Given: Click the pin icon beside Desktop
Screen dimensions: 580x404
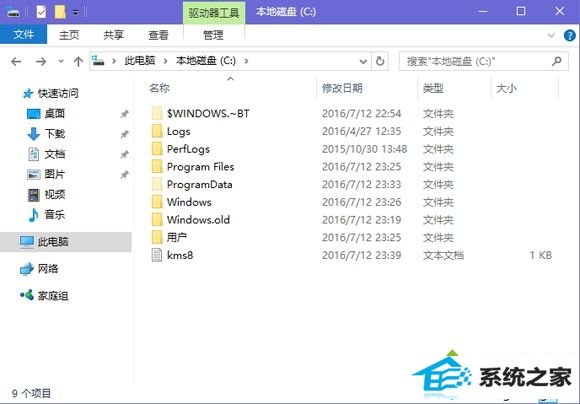Looking at the screenshot, I should 124,114.
